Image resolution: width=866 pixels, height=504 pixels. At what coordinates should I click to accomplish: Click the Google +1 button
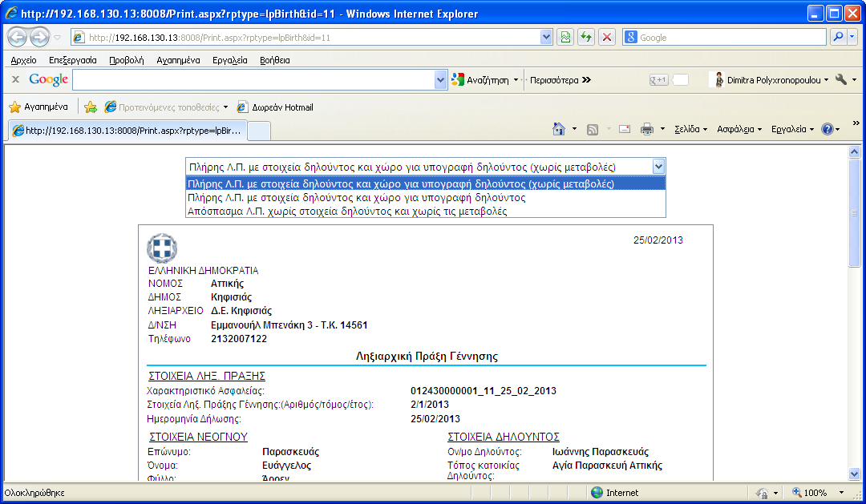coord(659,80)
